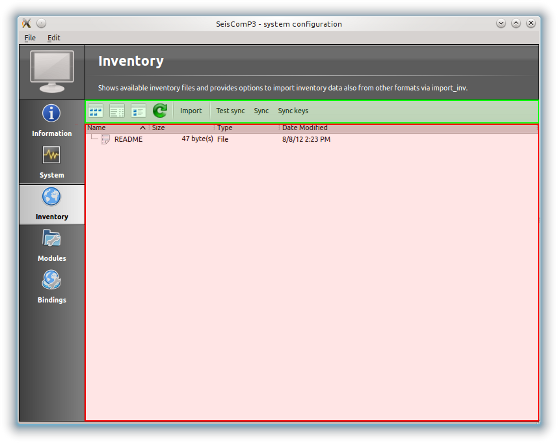Minimize the SeisComP3 window

(501, 23)
